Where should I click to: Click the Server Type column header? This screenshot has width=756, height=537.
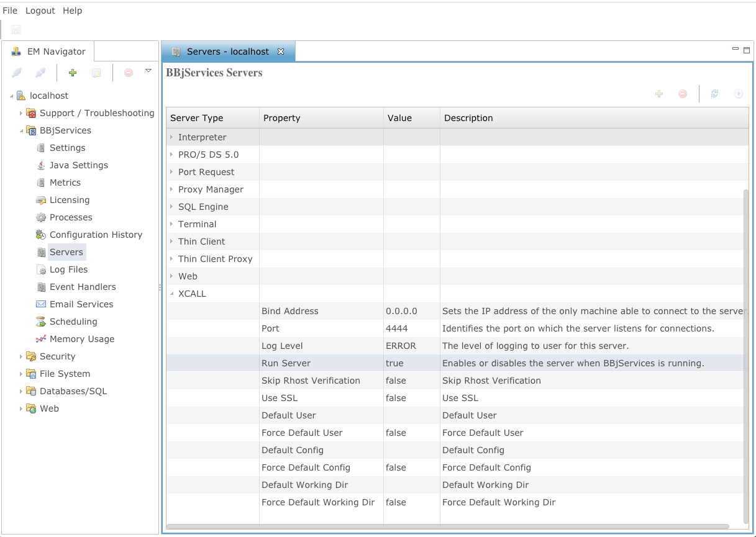coord(213,118)
